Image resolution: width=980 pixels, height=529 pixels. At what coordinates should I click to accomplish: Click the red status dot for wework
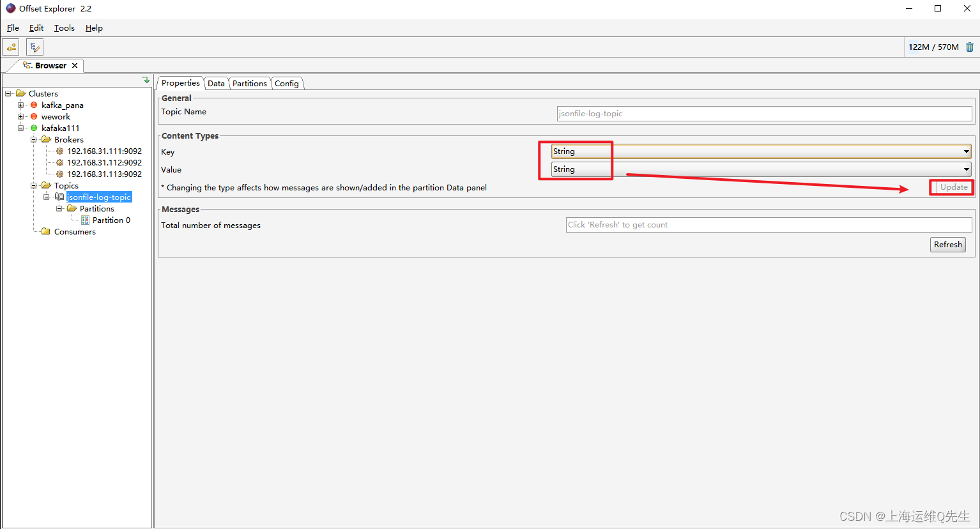pyautogui.click(x=34, y=116)
